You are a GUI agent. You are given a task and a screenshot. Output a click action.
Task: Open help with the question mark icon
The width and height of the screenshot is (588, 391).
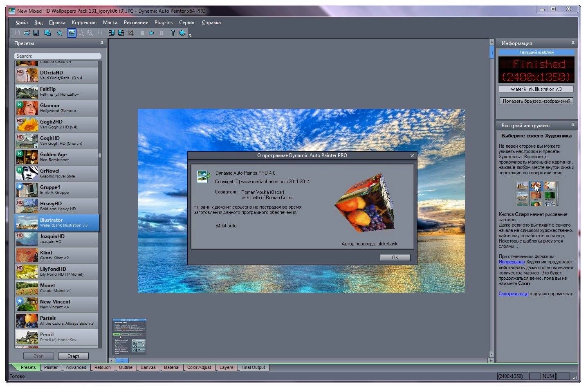(x=173, y=33)
